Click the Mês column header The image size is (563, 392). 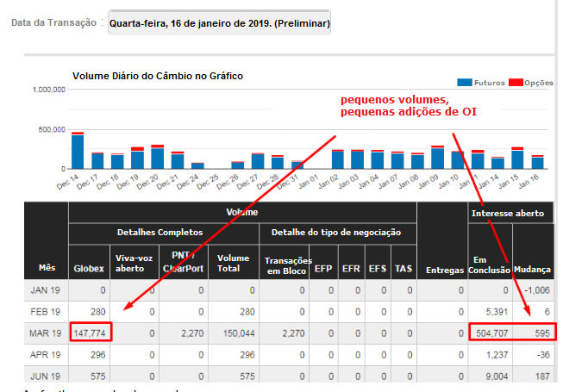coord(47,270)
